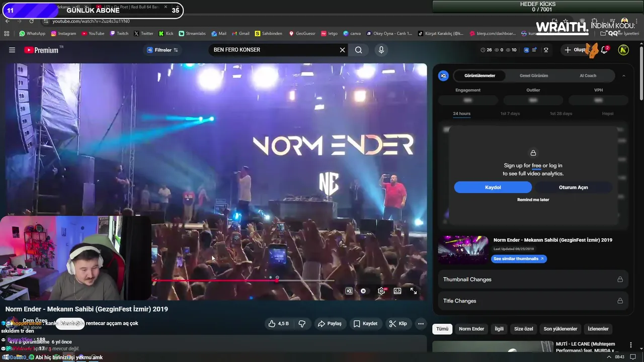Switch to theater mode

(397, 291)
